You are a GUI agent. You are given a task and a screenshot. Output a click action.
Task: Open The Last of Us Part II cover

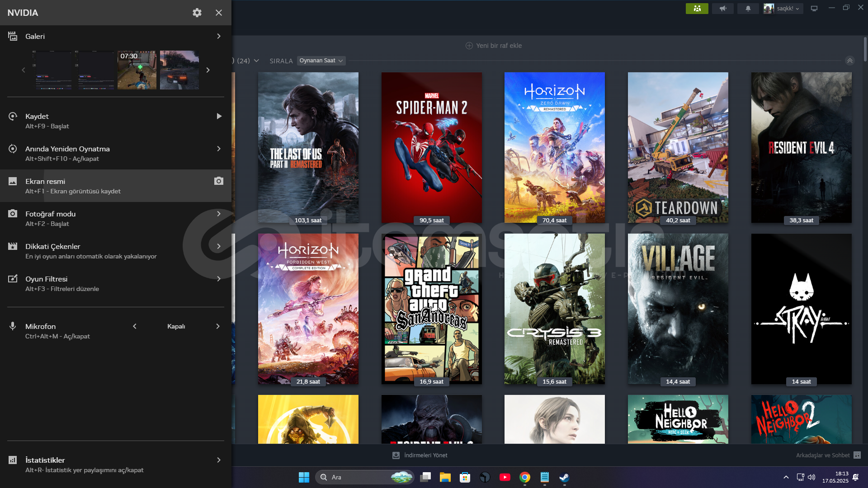coord(308,147)
